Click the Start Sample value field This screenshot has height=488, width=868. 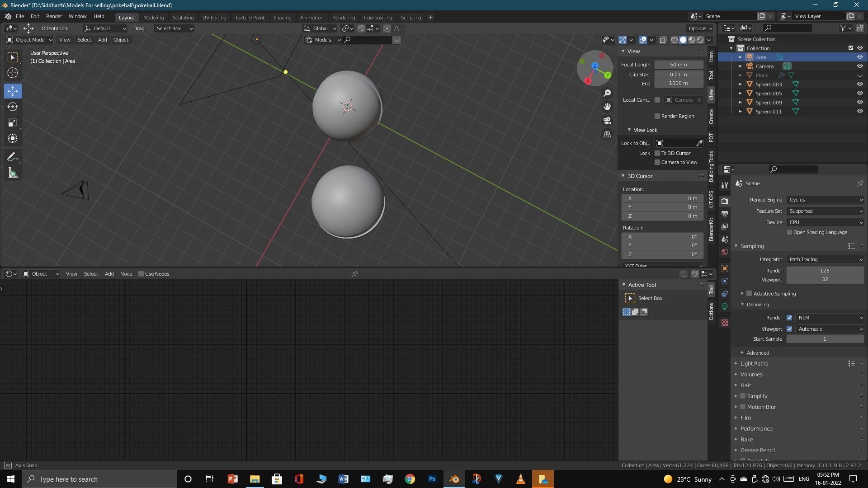825,339
